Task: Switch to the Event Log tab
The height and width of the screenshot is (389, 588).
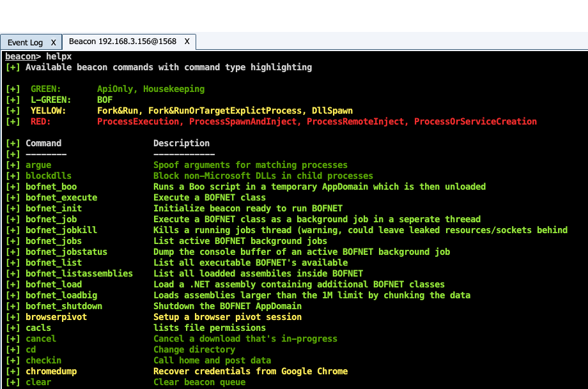Action: pos(25,42)
